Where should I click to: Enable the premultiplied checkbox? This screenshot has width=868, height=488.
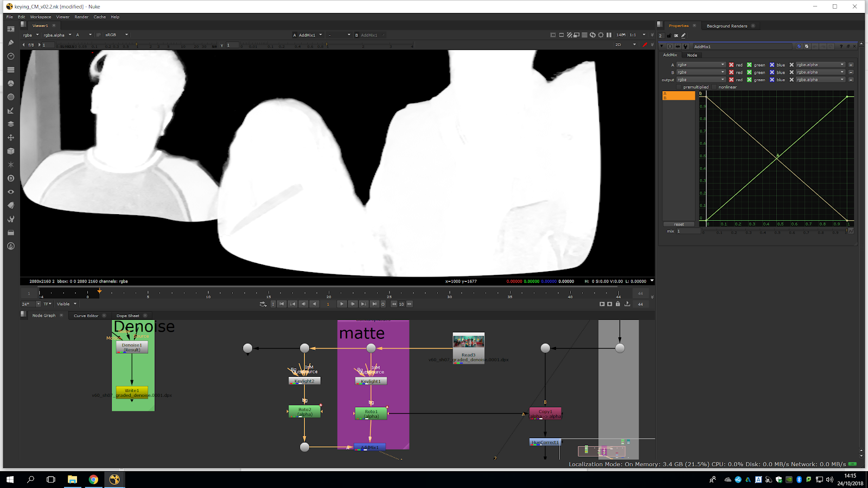click(x=679, y=87)
